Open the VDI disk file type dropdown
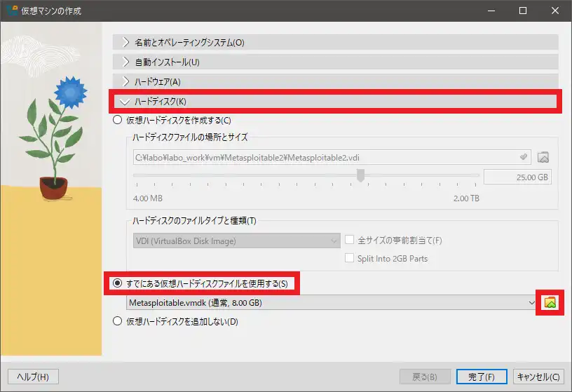Image resolution: width=572 pixels, height=392 pixels. [236, 241]
